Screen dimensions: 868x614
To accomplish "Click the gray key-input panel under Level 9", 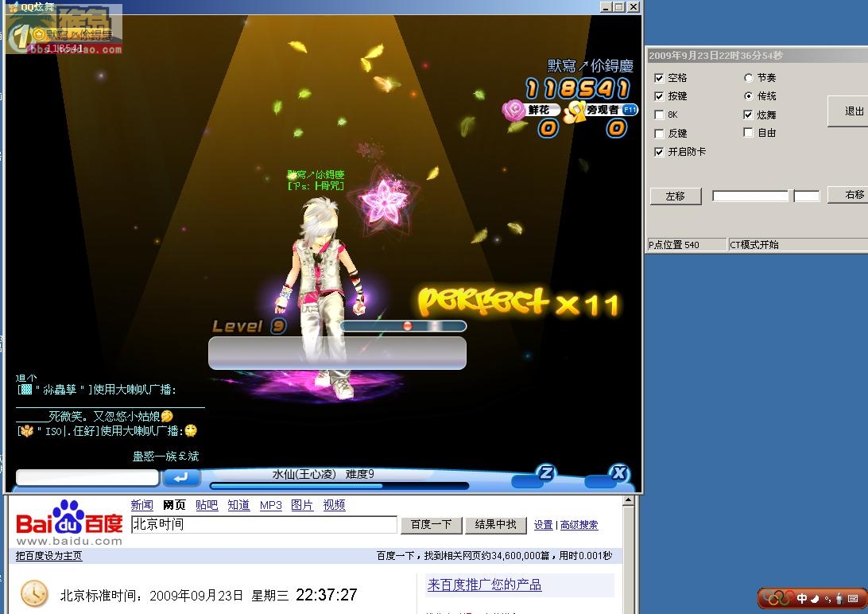I will [337, 352].
